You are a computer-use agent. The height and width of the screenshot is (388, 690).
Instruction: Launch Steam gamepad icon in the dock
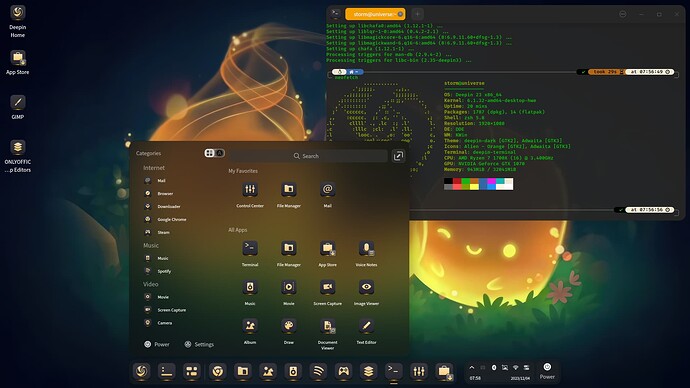(x=343, y=372)
